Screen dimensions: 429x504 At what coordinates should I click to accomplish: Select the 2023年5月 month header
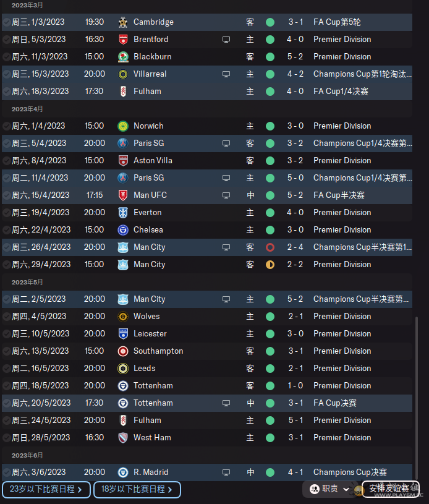(27, 282)
